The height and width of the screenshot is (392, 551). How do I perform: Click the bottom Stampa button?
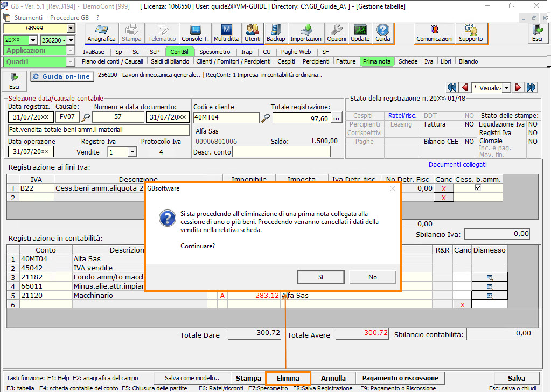248,379
